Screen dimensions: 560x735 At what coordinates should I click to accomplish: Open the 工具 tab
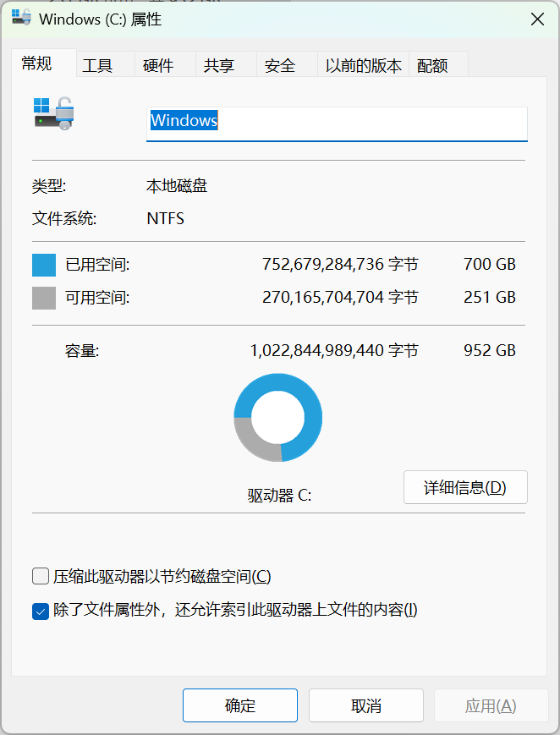coord(106,64)
